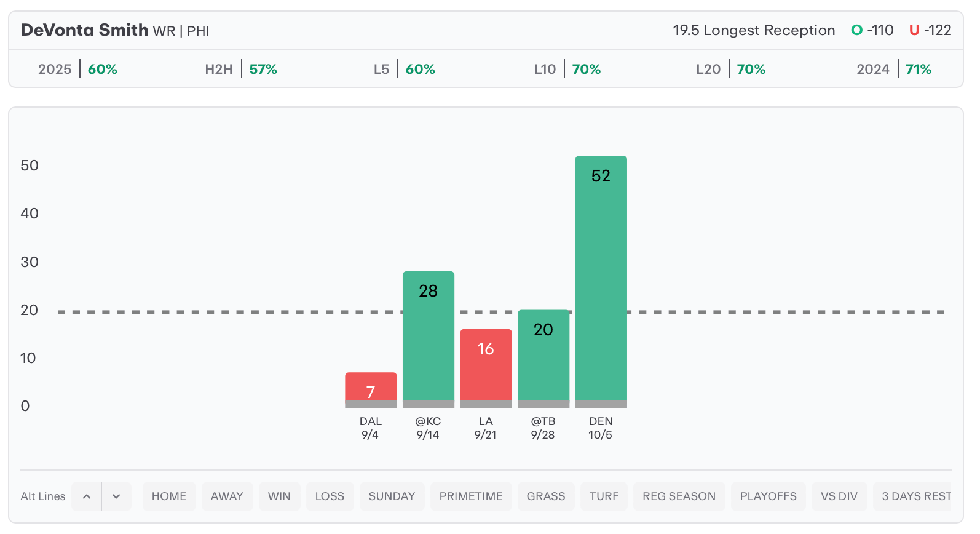The image size is (980, 534).
Task: Select the VS DIV filter
Action: coord(839,496)
